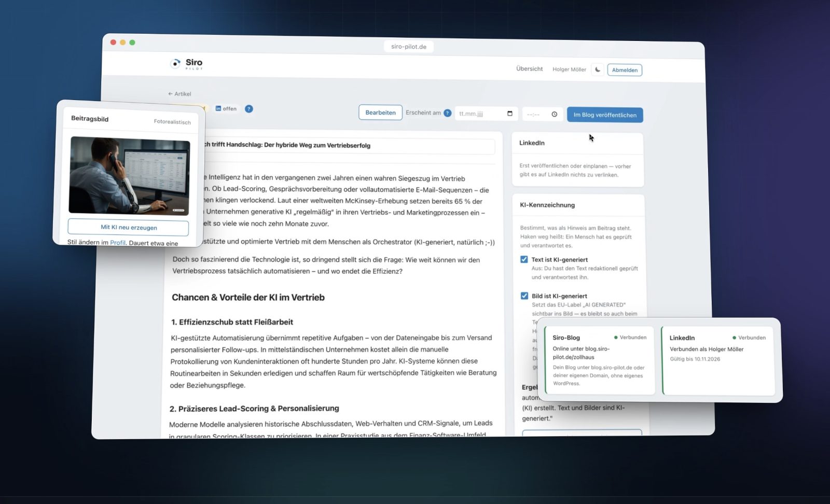Click Verbunden status on Siro-Blog card
Image resolution: width=830 pixels, height=504 pixels.
[630, 338]
